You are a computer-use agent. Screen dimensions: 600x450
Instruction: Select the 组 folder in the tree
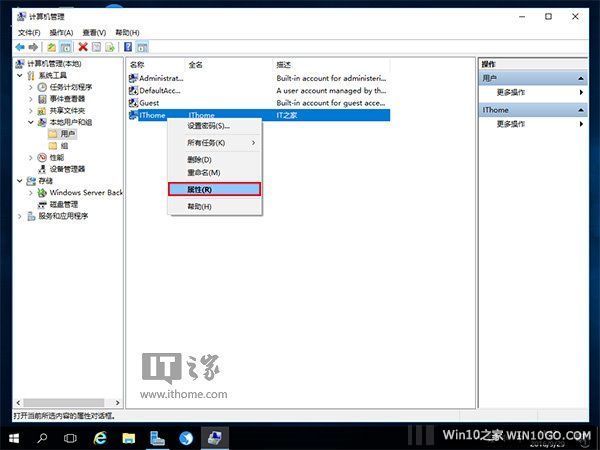pyautogui.click(x=65, y=146)
